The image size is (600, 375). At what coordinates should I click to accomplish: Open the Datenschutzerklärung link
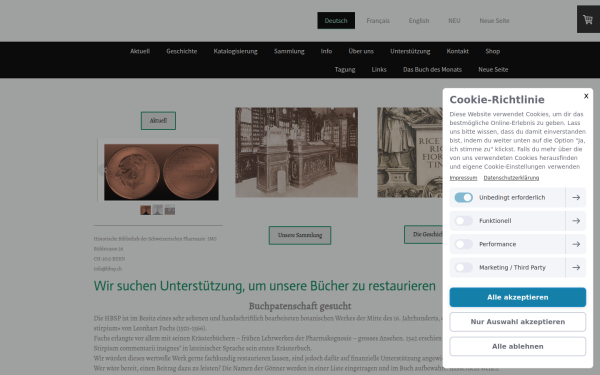[x=511, y=178]
